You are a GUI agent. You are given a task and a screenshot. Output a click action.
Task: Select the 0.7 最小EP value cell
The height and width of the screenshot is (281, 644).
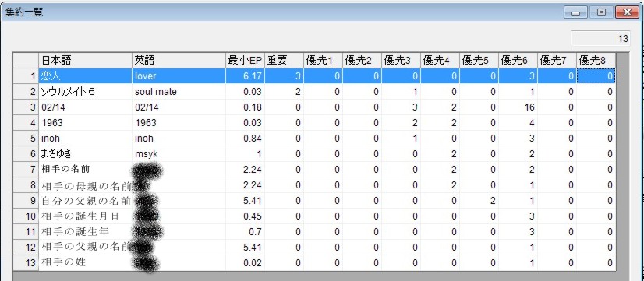tap(245, 232)
